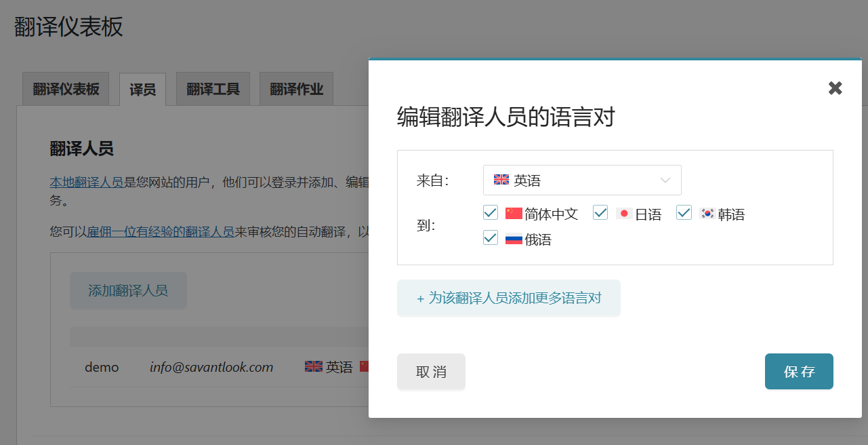The height and width of the screenshot is (445, 868).
Task: Close the language pair dialog with X
Action: (835, 88)
